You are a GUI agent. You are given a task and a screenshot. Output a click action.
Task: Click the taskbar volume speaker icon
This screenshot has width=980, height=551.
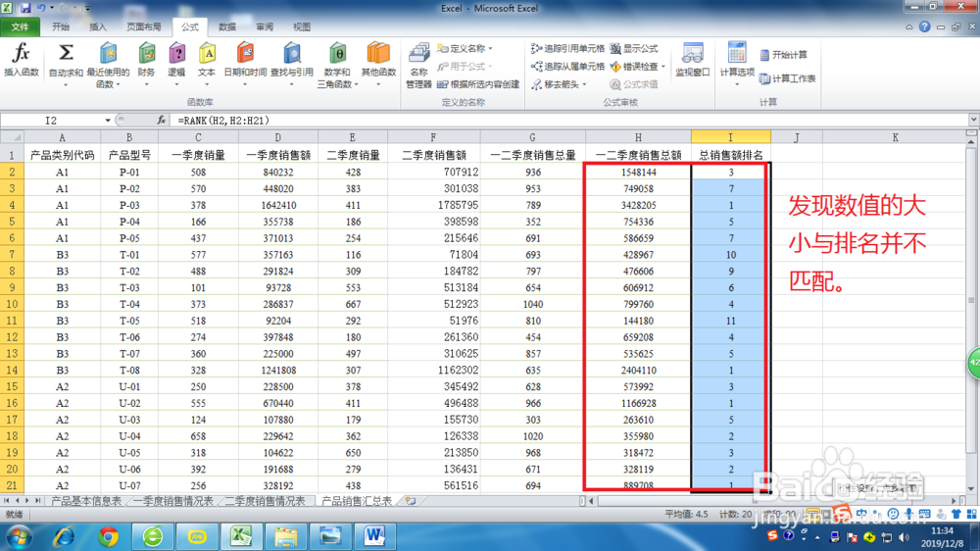(904, 537)
